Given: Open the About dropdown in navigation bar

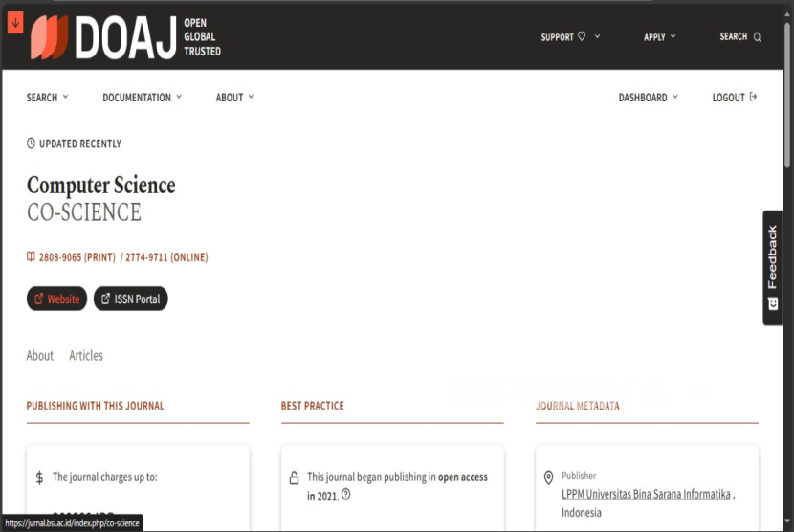Looking at the screenshot, I should coord(234,98).
